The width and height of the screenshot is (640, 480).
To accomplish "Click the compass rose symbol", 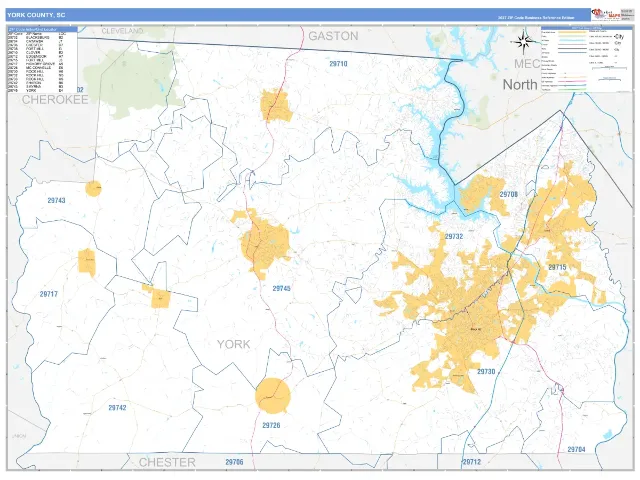I will (x=524, y=42).
